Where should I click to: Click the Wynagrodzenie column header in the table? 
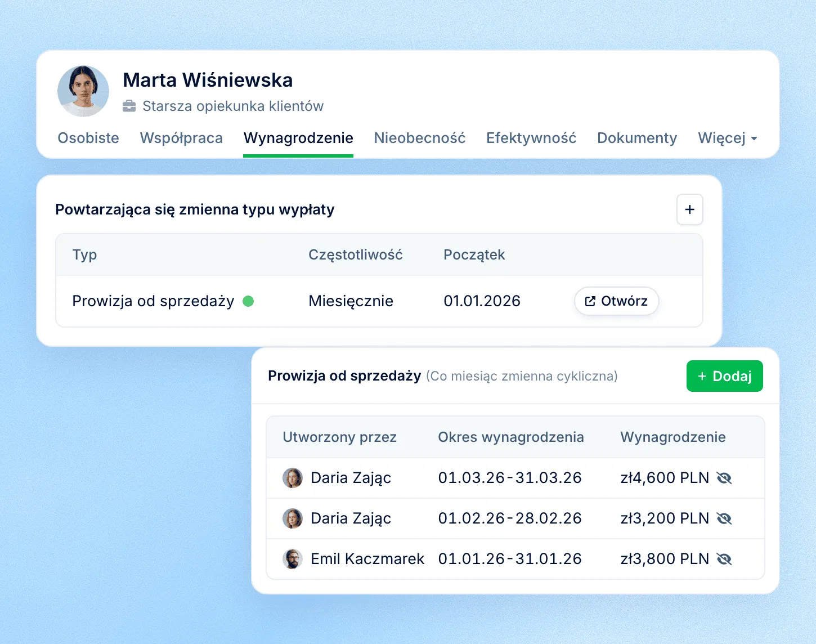673,437
